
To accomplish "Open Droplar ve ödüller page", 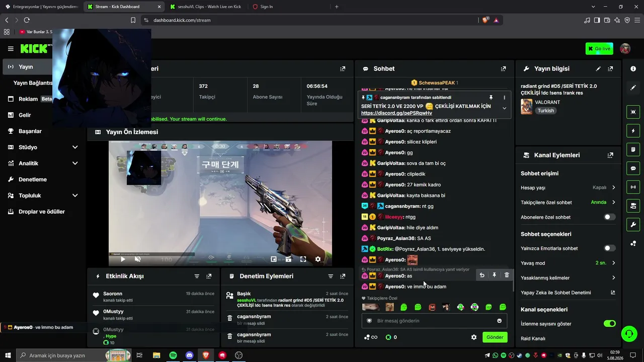I will pos(42,212).
